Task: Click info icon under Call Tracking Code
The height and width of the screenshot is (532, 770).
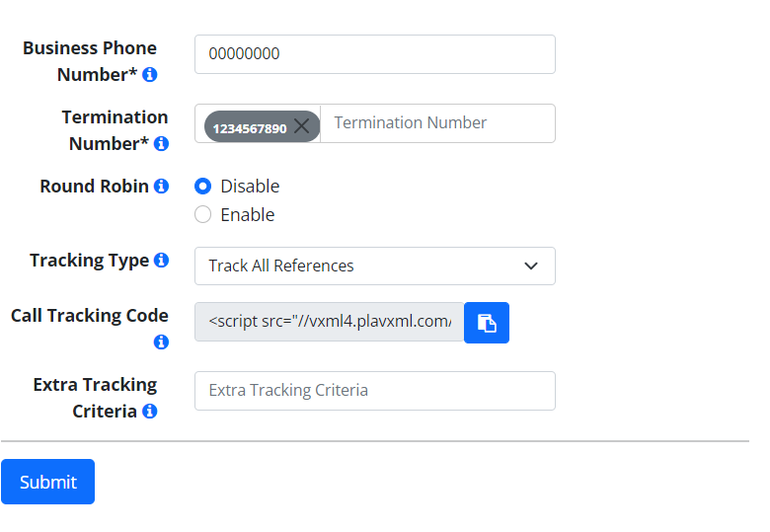Action: 161,342
